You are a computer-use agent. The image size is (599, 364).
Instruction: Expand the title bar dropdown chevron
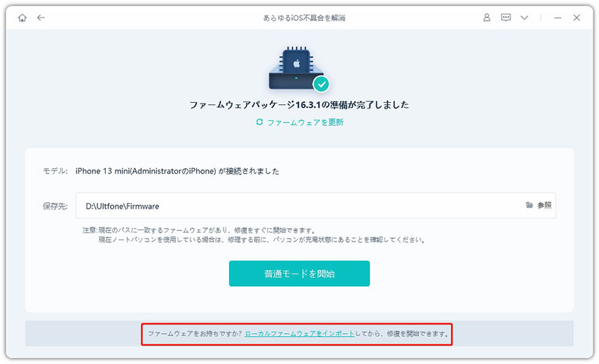click(525, 17)
